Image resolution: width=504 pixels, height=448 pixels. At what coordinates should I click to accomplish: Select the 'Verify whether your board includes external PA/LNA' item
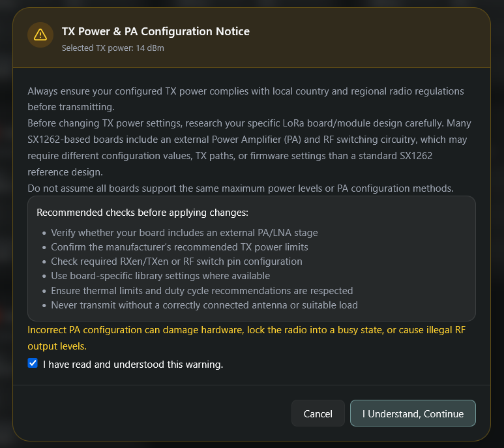click(184, 233)
